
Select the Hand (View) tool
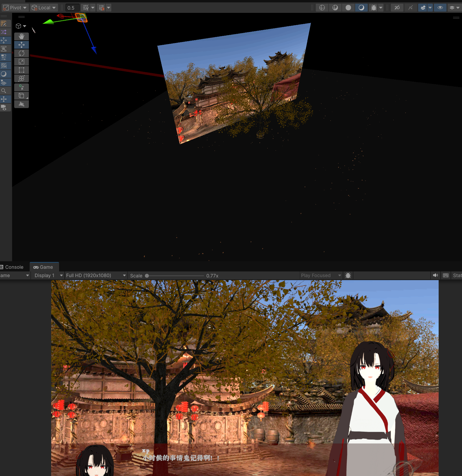click(22, 36)
